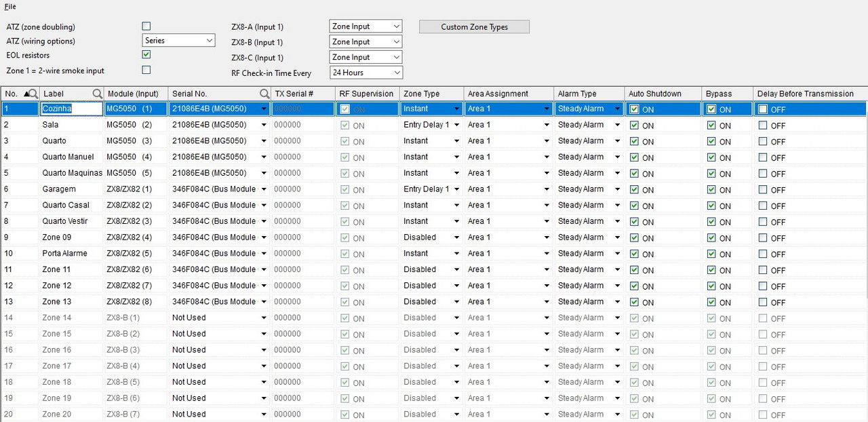The width and height of the screenshot is (868, 422).
Task: Sort by Module (Input) column header
Action: point(136,94)
